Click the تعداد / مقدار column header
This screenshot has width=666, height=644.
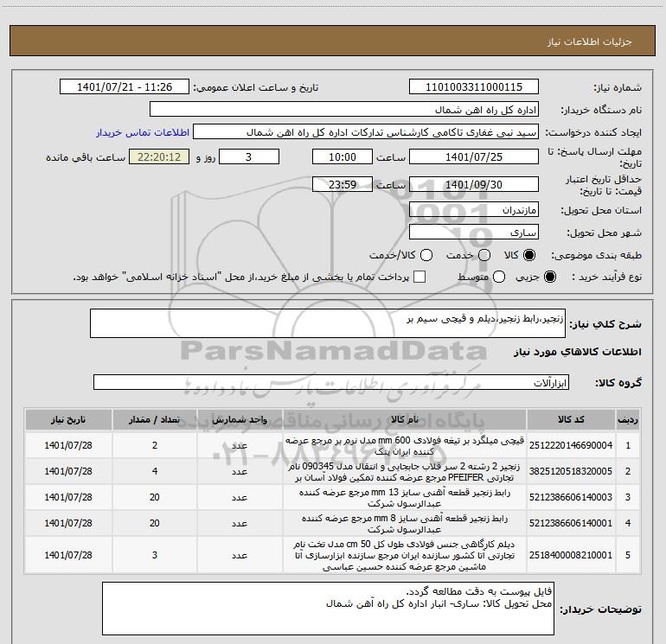pos(155,419)
